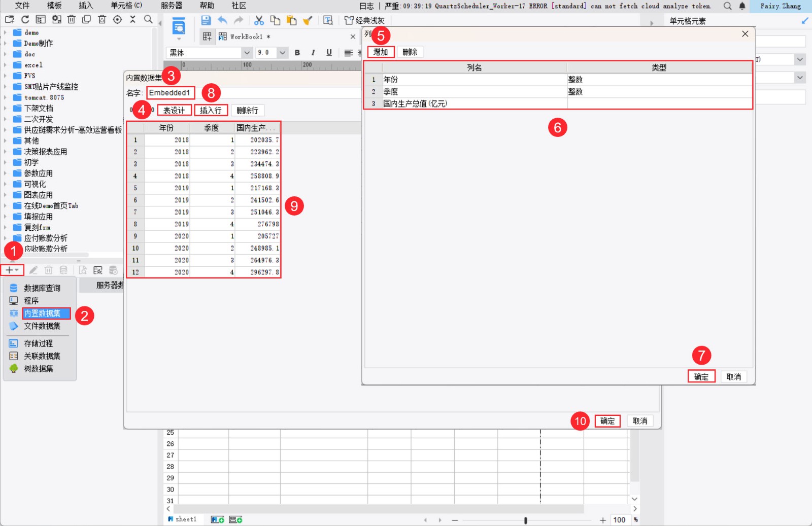
Task: Click 确定 in the 内置数据集 dialog
Action: (607, 421)
